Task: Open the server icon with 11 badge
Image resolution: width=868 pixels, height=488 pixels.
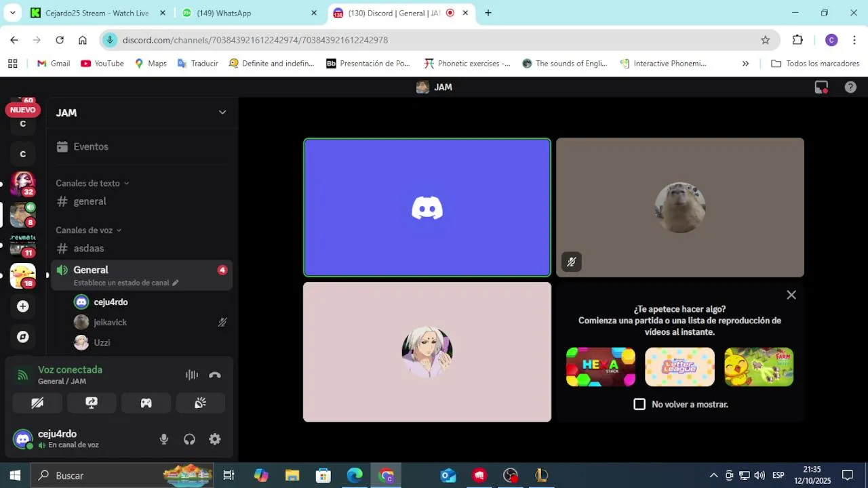Action: tap(23, 245)
